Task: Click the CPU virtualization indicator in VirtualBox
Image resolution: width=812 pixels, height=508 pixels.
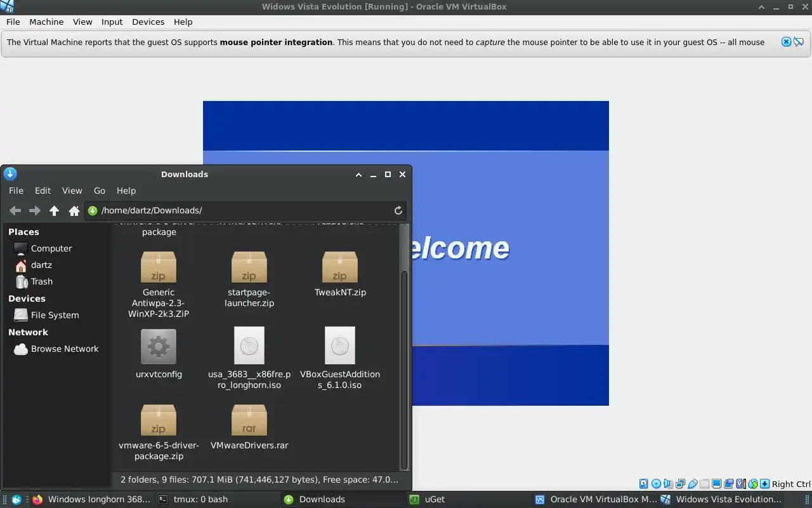Action: (x=740, y=484)
